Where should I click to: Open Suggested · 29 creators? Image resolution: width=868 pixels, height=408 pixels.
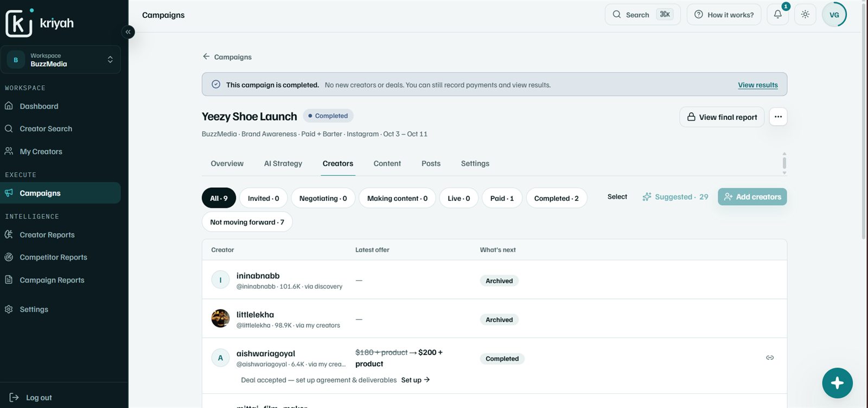click(675, 197)
